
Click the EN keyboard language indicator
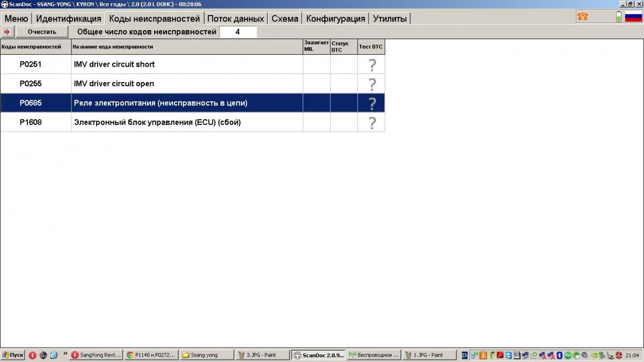tap(465, 355)
